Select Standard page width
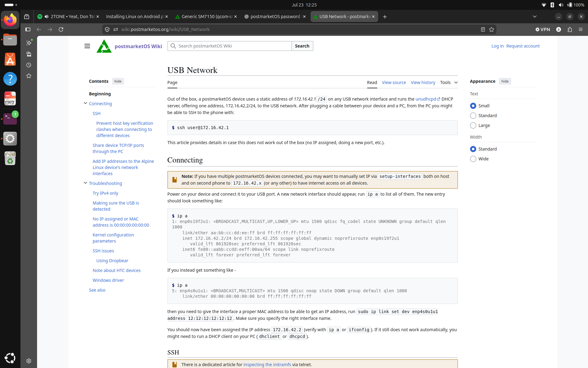This screenshot has width=588, height=368. (473, 149)
